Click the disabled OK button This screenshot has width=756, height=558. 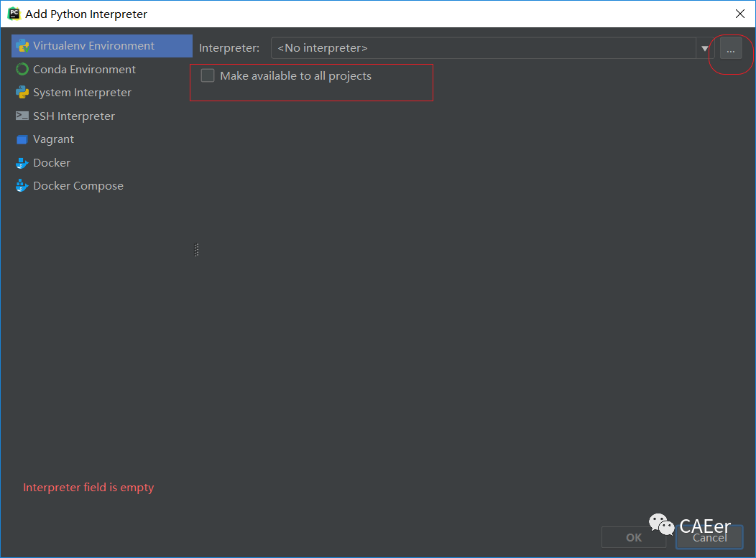(x=634, y=537)
